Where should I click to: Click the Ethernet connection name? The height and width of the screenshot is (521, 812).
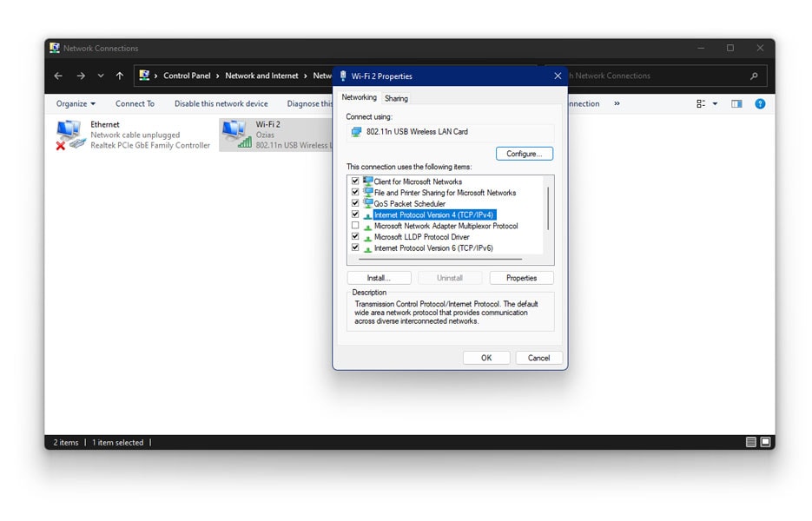pyautogui.click(x=104, y=124)
